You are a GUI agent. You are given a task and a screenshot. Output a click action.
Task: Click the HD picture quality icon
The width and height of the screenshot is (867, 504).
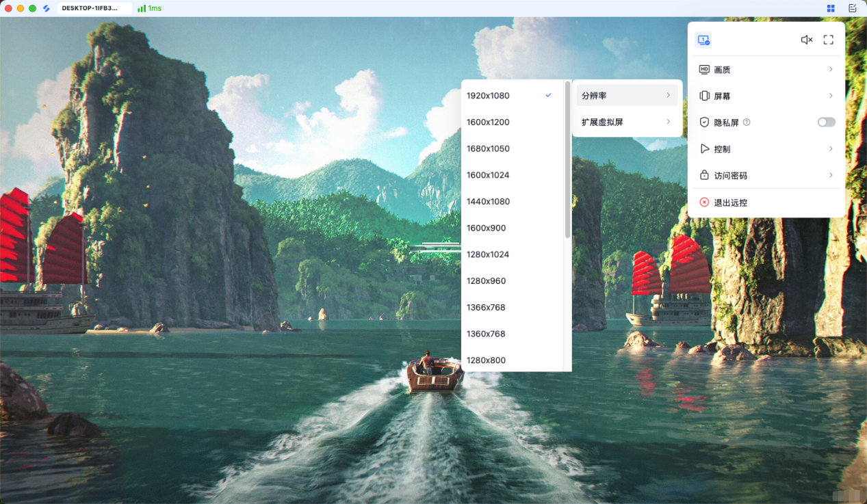pyautogui.click(x=704, y=70)
